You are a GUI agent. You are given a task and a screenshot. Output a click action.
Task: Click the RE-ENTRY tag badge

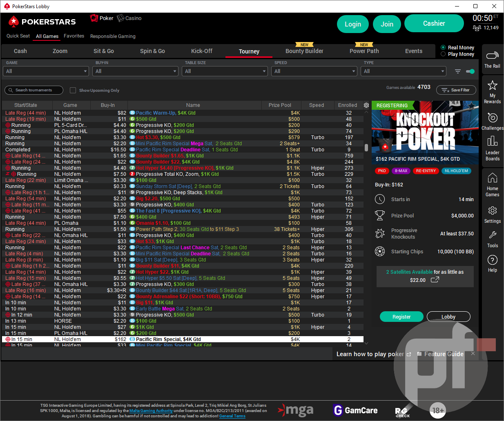click(x=426, y=171)
